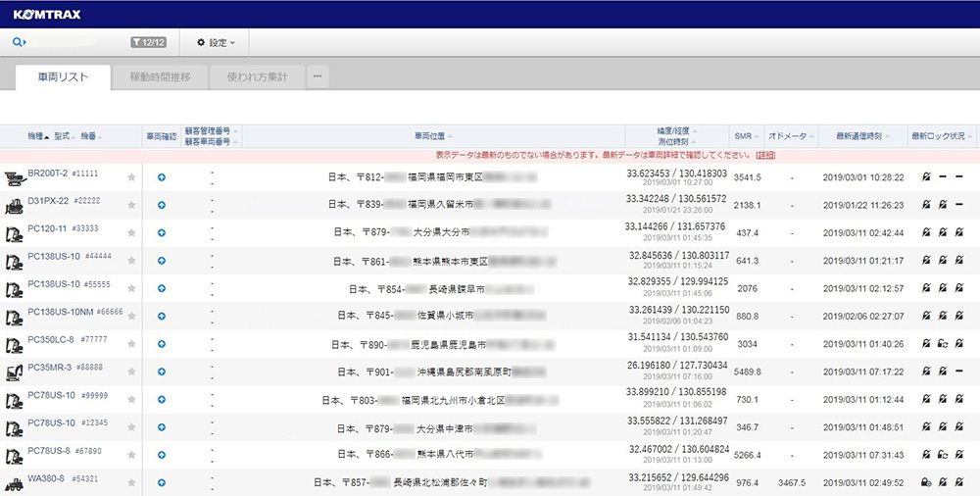Toggle favorite star for BR200T-2 #11111

(131, 177)
